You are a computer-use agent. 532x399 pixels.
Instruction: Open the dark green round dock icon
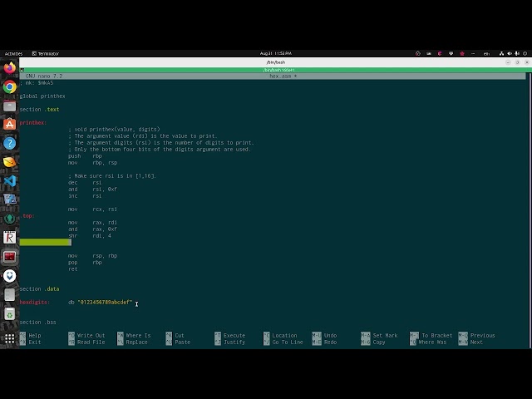[9, 219]
